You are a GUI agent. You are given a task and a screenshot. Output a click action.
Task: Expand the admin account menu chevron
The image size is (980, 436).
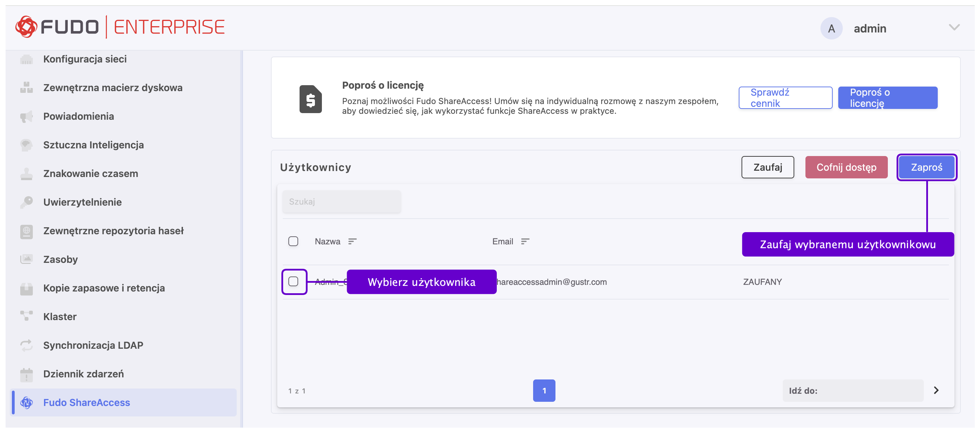click(x=954, y=27)
